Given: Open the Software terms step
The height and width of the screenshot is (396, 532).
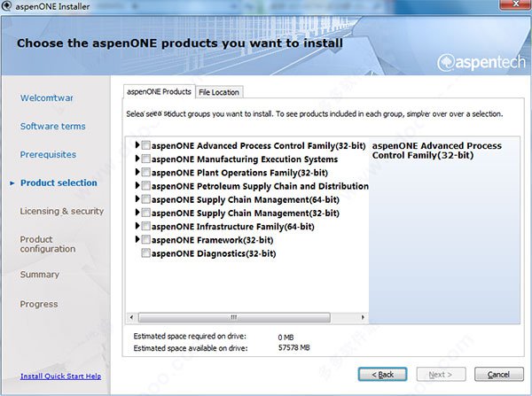Looking at the screenshot, I should [52, 126].
